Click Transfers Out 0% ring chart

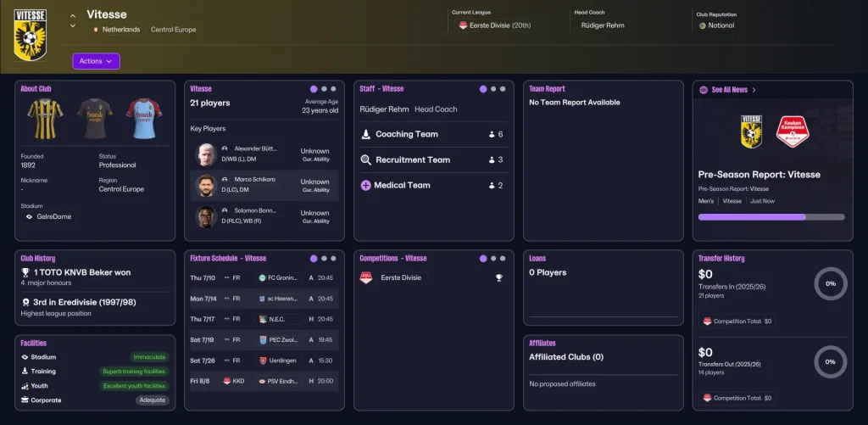(831, 362)
